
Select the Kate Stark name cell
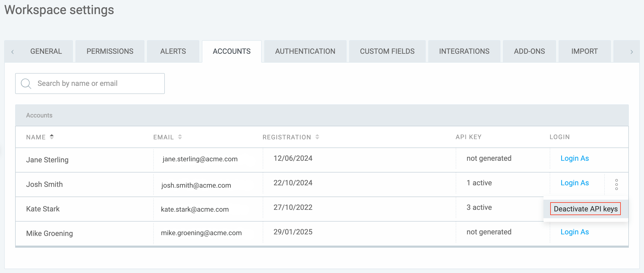[43, 209]
